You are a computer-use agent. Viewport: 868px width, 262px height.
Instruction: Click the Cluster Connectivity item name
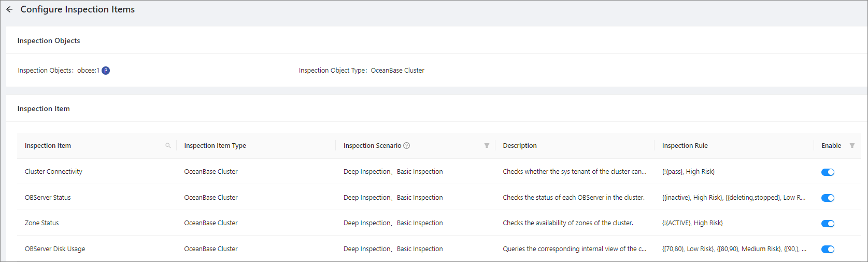[x=53, y=172]
